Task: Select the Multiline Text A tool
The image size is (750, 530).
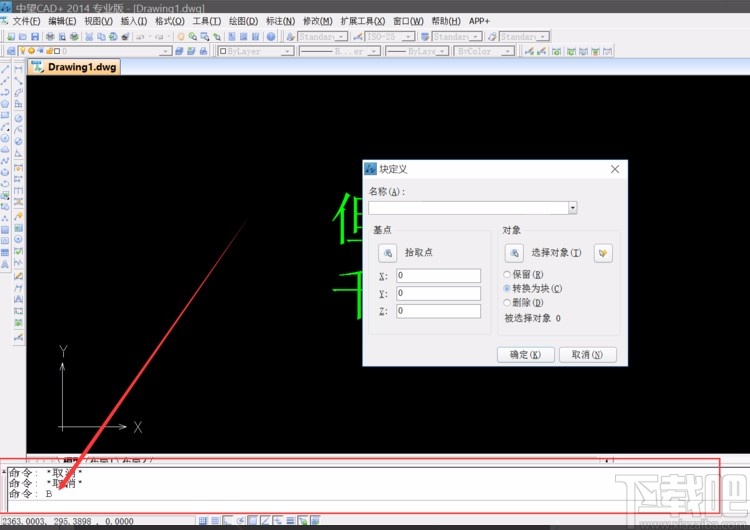Action: (5, 264)
